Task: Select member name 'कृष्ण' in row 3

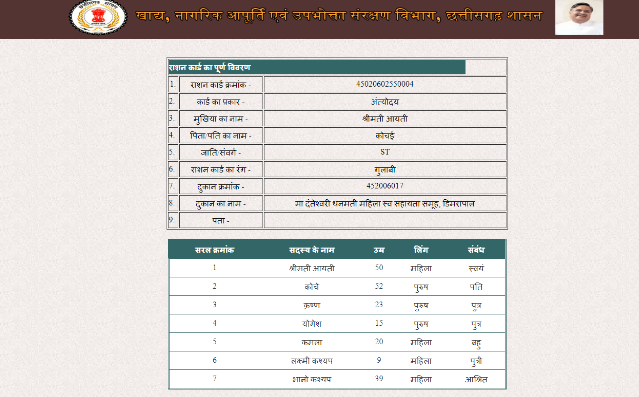Action: [x=312, y=305]
